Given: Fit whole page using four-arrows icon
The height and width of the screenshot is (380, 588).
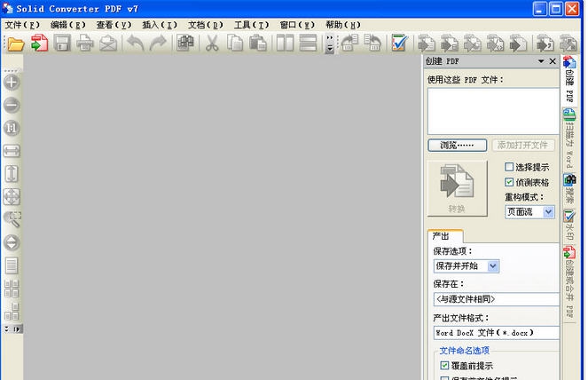Looking at the screenshot, I should pos(12,197).
